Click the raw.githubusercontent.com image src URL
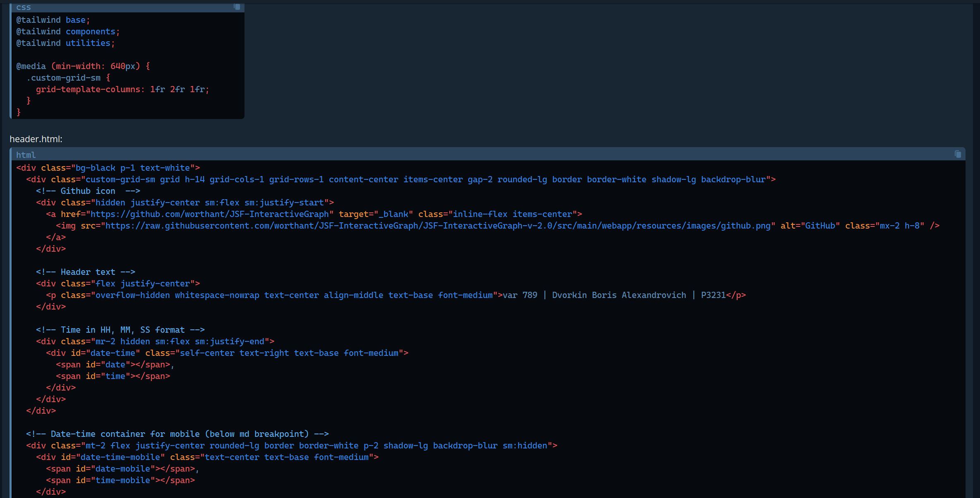980x498 pixels. click(438, 226)
